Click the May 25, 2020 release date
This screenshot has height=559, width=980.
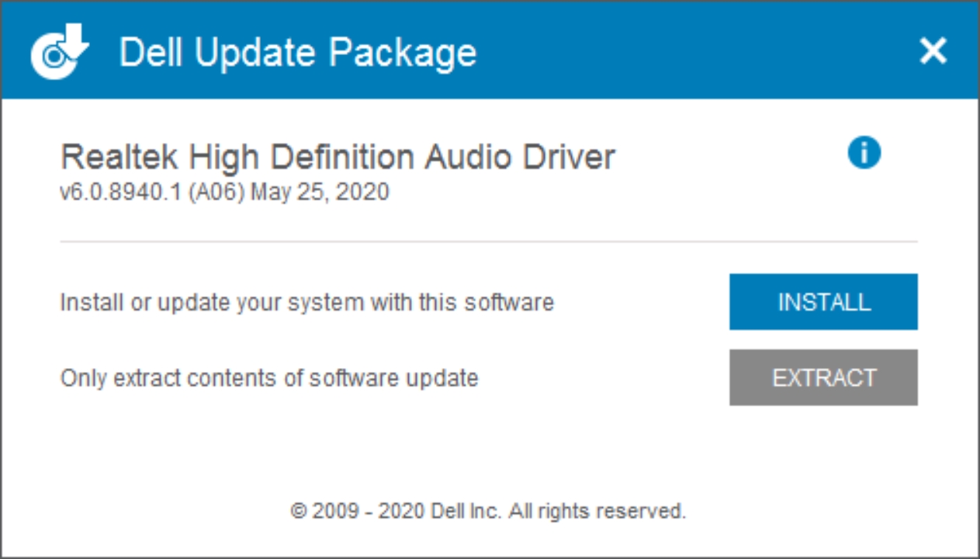click(320, 192)
